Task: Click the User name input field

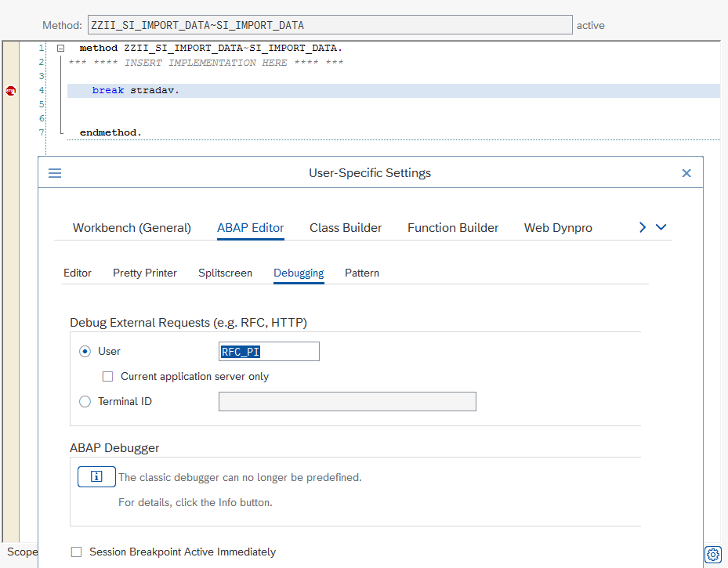Action: click(x=269, y=351)
